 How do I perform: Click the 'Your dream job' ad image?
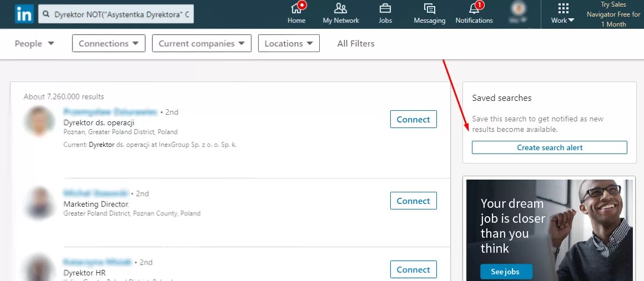pos(550,230)
